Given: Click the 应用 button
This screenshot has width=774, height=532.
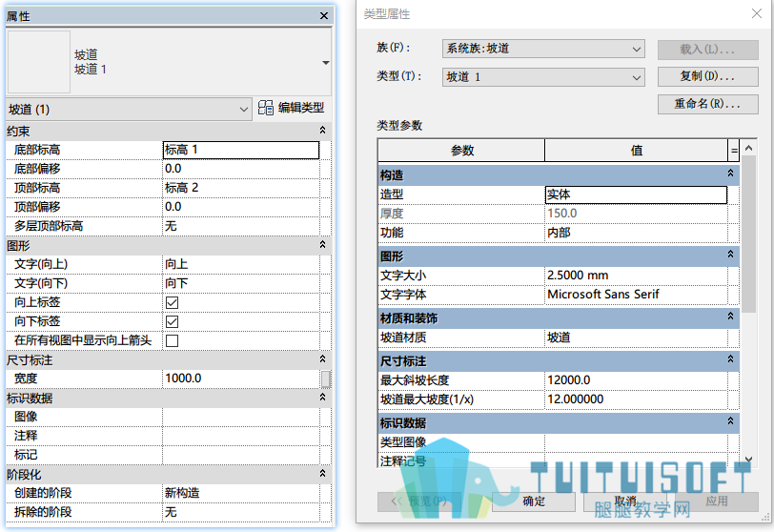Looking at the screenshot, I should [x=716, y=501].
